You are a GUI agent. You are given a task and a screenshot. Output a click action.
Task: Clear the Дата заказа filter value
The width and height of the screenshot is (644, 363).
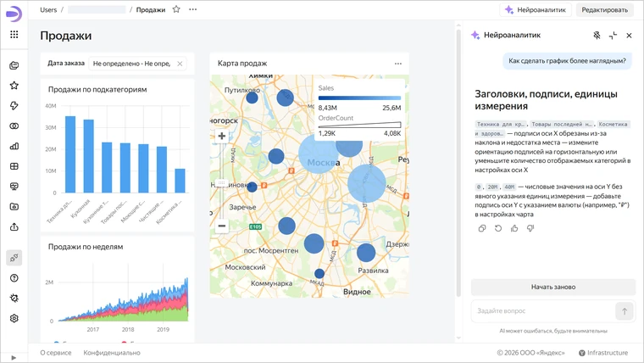(x=180, y=64)
